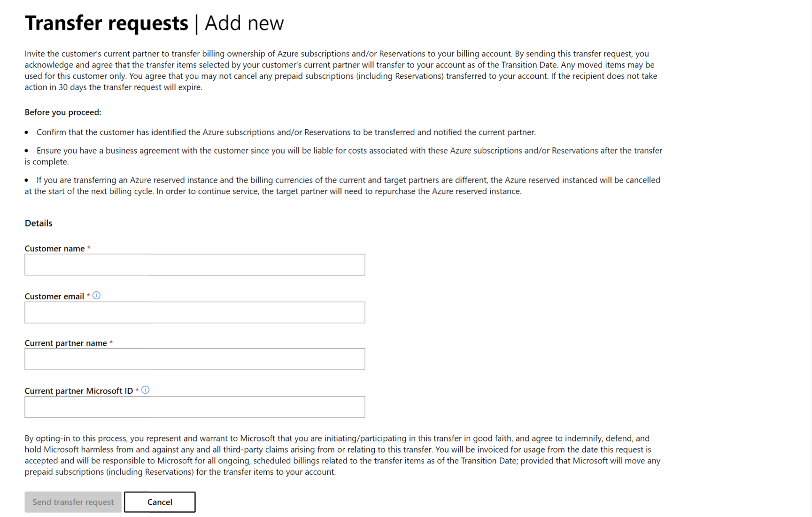The image size is (812, 517).
Task: Click the 'Customer email' field label
Action: pyautogui.click(x=54, y=296)
